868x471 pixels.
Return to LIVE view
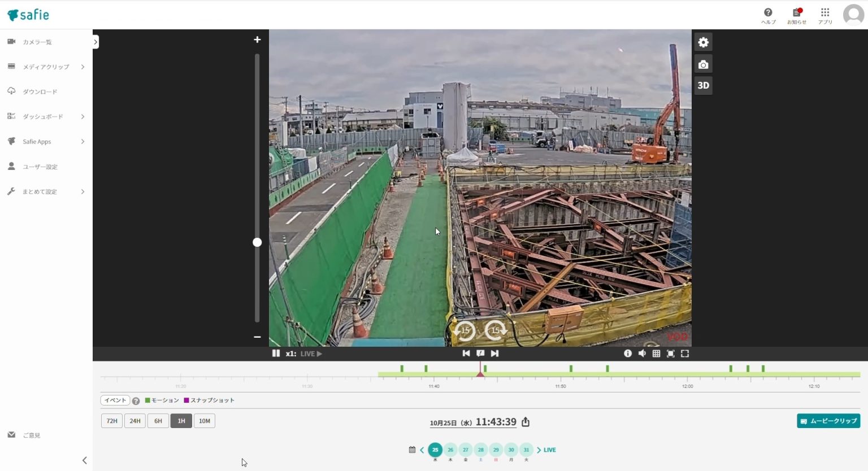click(548, 450)
